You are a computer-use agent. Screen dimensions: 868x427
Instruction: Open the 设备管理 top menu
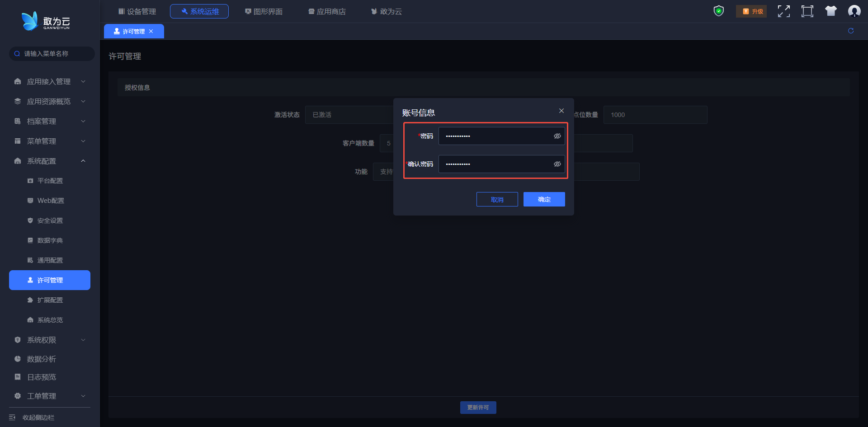[137, 11]
